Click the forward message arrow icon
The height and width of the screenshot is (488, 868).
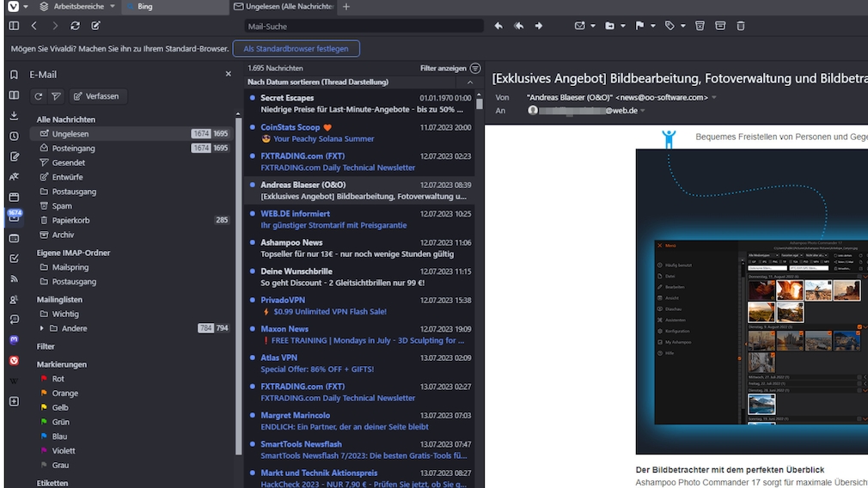pos(539,26)
